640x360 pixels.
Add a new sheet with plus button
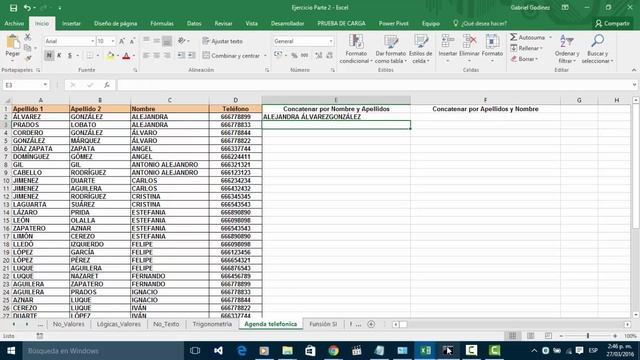pos(371,324)
